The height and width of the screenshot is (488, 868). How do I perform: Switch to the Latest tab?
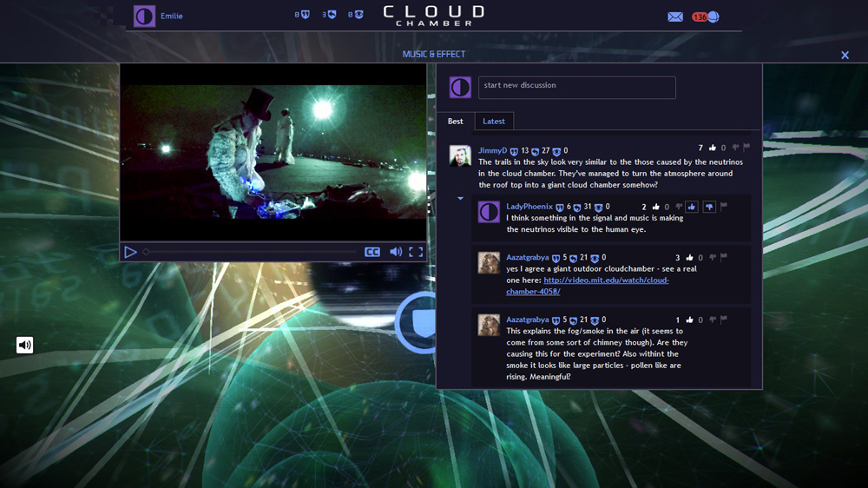494,122
